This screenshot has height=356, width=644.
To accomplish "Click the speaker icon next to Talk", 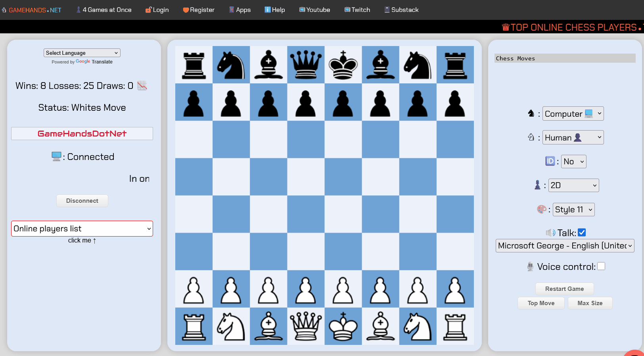I will [x=550, y=233].
